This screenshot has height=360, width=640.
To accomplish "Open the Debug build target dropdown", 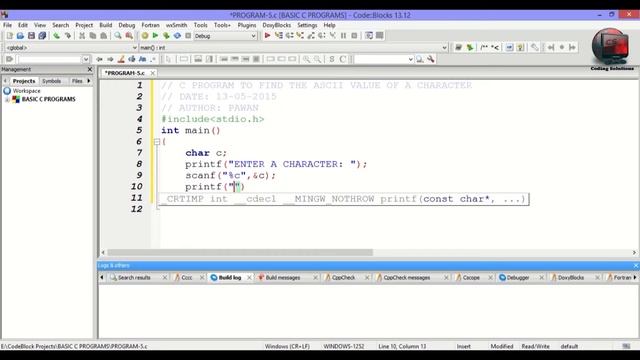I will point(253,36).
